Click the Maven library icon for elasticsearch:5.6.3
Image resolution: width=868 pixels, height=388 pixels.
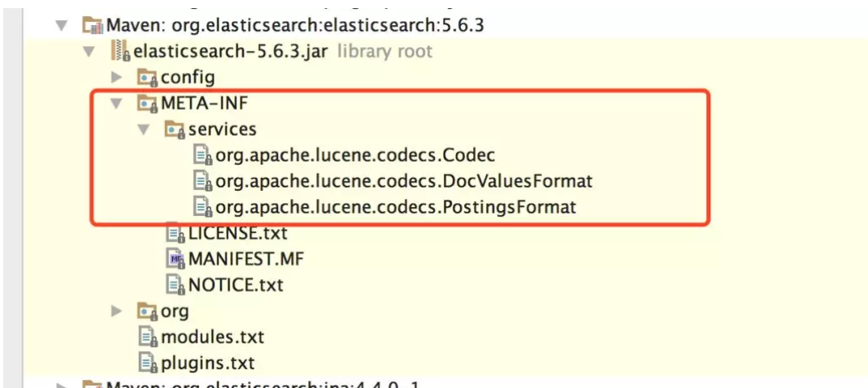[93, 25]
